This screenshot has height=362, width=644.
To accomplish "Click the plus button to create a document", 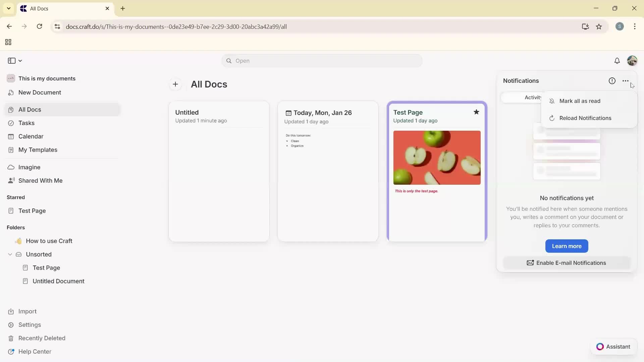I will pyautogui.click(x=175, y=84).
